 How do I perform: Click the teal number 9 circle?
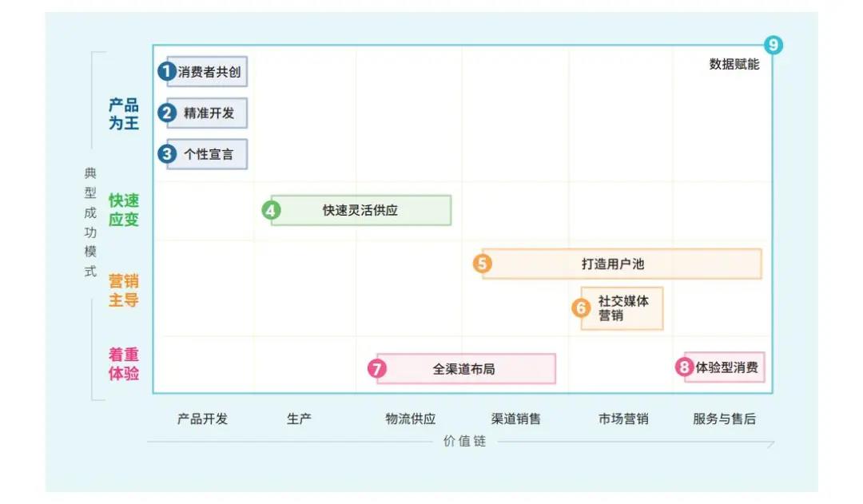click(773, 46)
